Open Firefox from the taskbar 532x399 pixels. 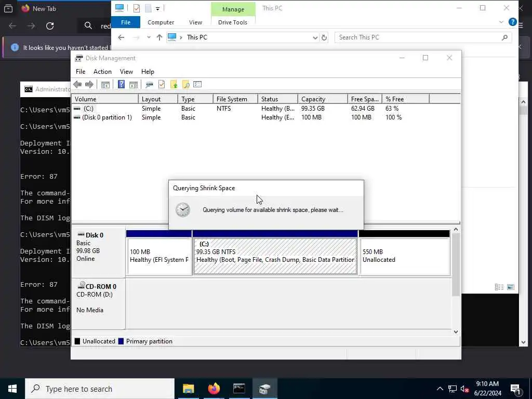coord(214,389)
